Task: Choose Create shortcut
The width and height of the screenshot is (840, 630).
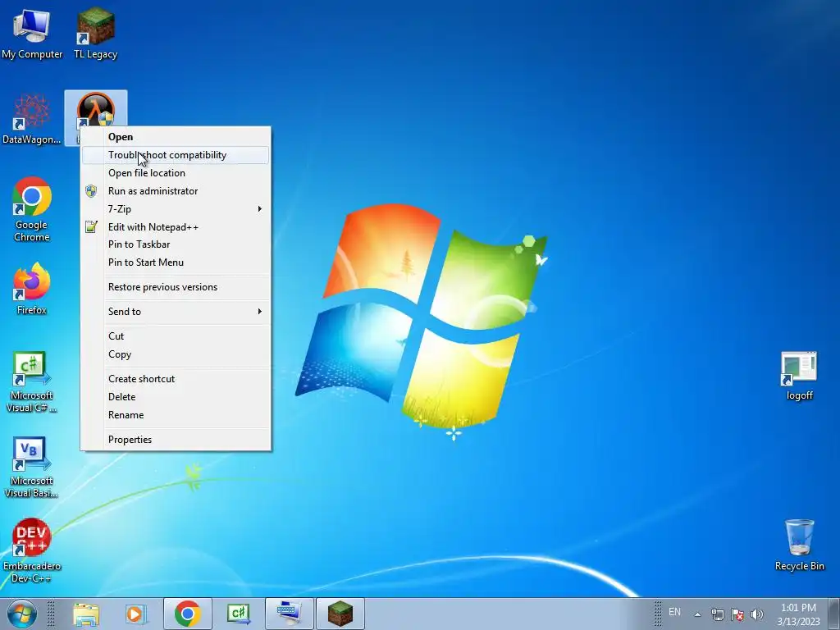Action: click(x=176, y=379)
